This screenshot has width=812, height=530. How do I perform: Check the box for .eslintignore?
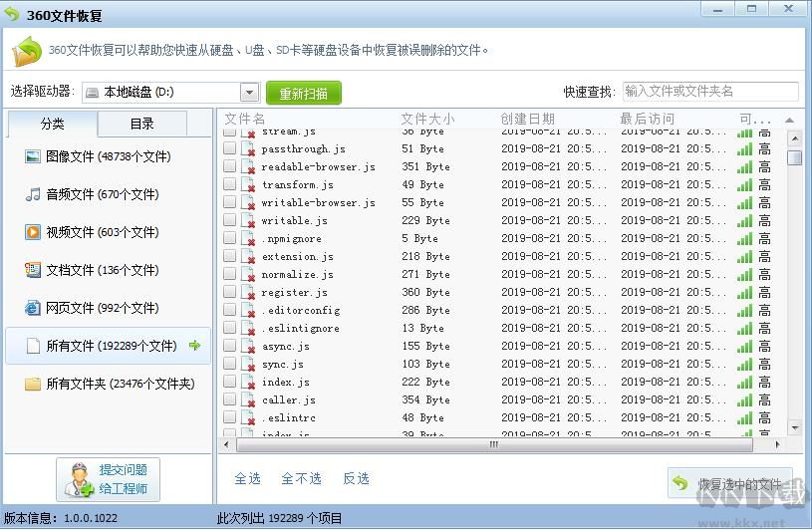pyautogui.click(x=229, y=328)
